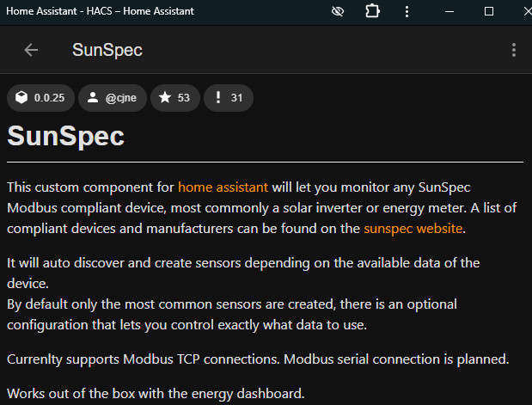The height and width of the screenshot is (405, 532).
Task: Click the 'auto discover and create sensors' paragraph
Action: [243, 262]
